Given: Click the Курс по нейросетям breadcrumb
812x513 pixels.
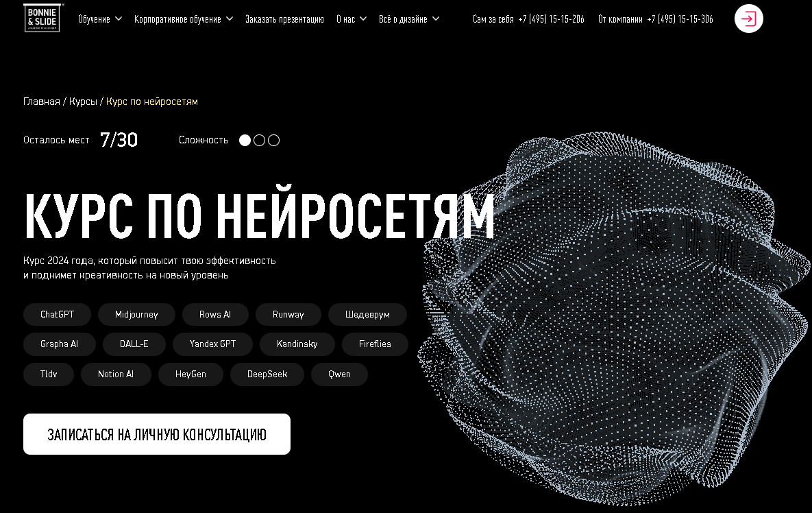Looking at the screenshot, I should click(x=151, y=102).
